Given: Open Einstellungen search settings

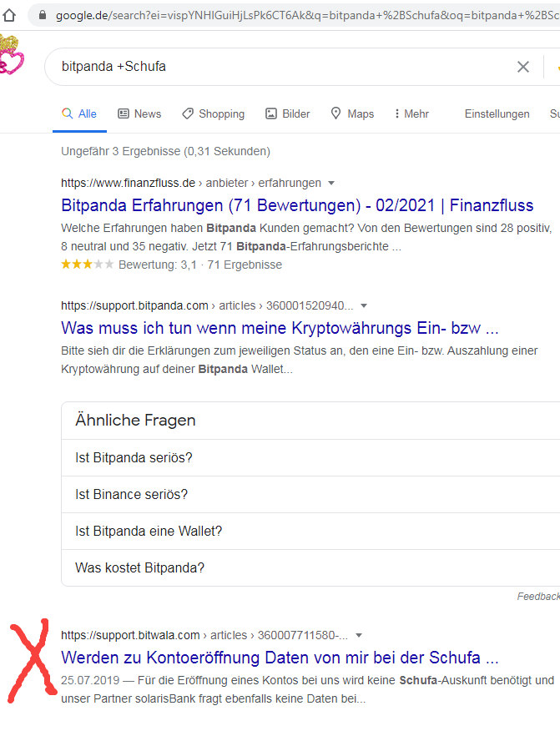Looking at the screenshot, I should pyautogui.click(x=497, y=113).
